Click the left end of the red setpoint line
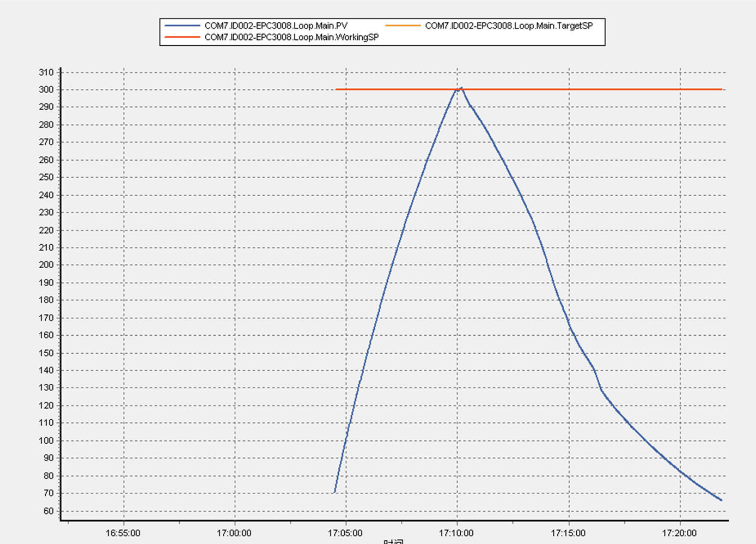 point(336,89)
